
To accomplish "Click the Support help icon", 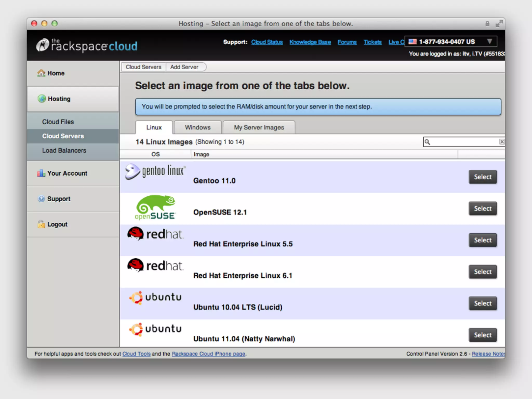I will (x=41, y=199).
